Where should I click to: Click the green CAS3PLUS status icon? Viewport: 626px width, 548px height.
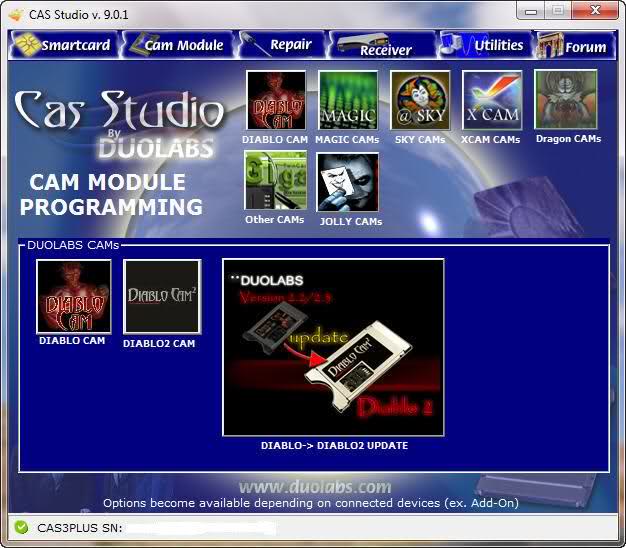(x=21, y=527)
